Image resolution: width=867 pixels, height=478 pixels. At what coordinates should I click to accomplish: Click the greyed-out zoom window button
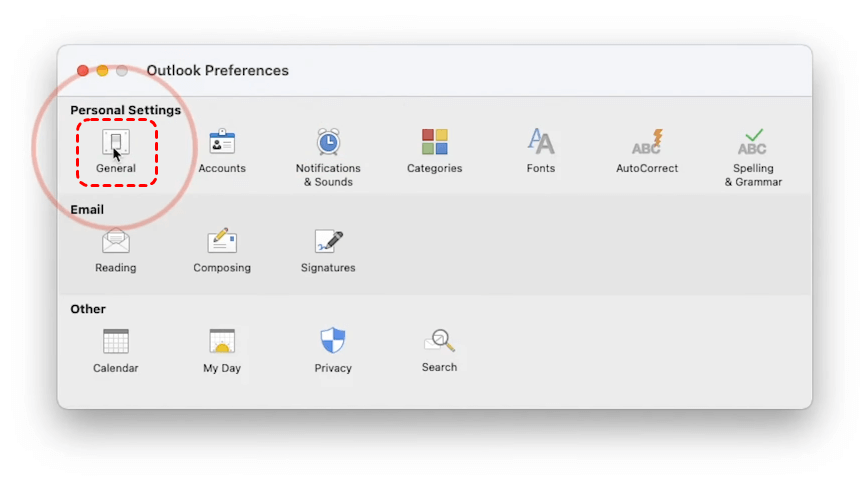(x=122, y=71)
